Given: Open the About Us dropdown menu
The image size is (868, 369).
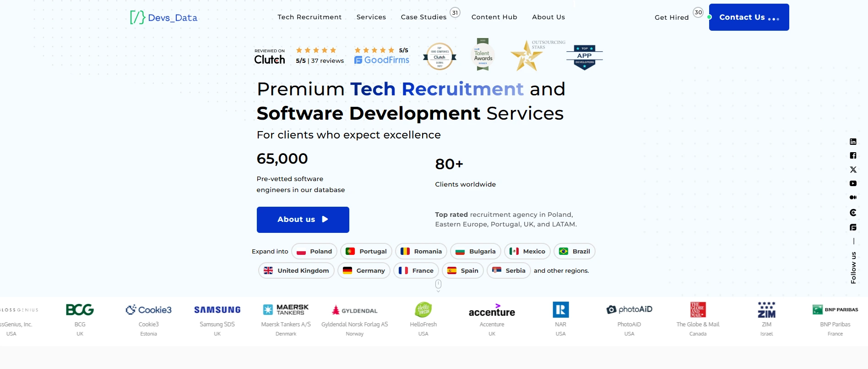Looking at the screenshot, I should tap(548, 17).
